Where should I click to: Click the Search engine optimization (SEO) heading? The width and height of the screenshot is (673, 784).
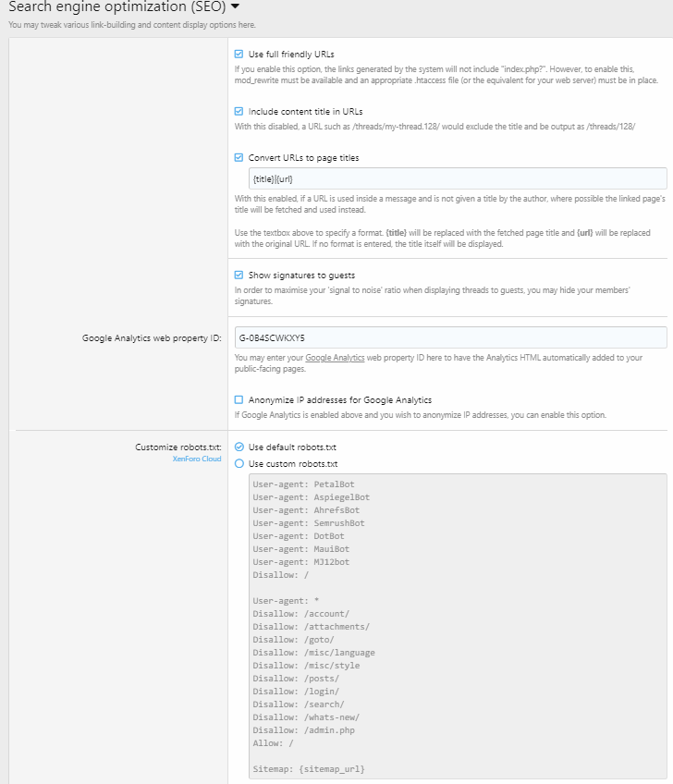[117, 7]
